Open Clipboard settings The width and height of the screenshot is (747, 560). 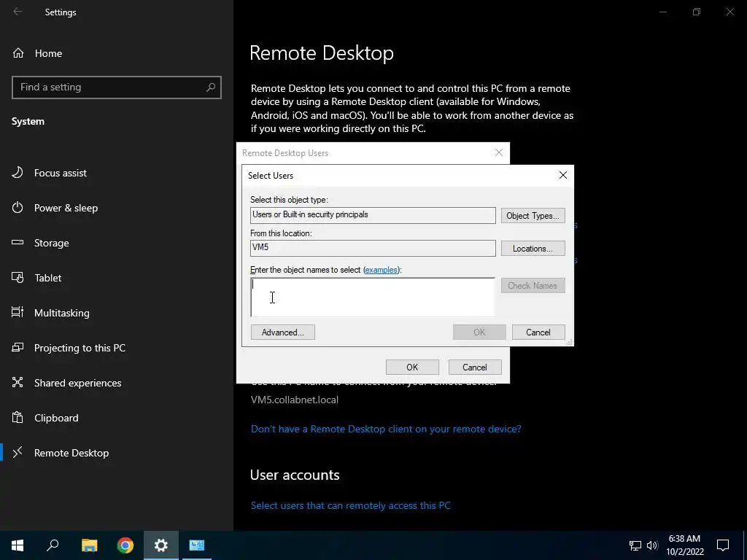pyautogui.click(x=56, y=418)
